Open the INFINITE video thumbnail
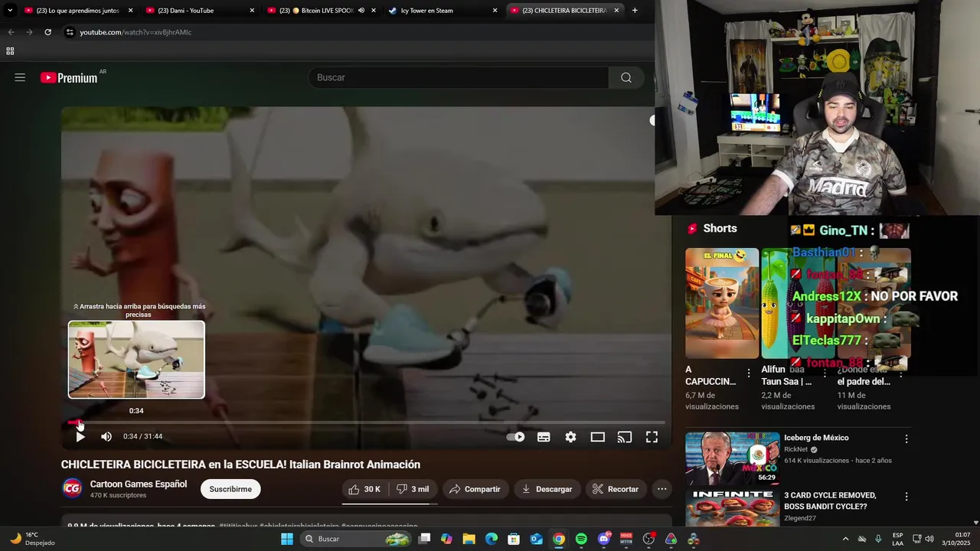The width and height of the screenshot is (980, 551). click(732, 509)
